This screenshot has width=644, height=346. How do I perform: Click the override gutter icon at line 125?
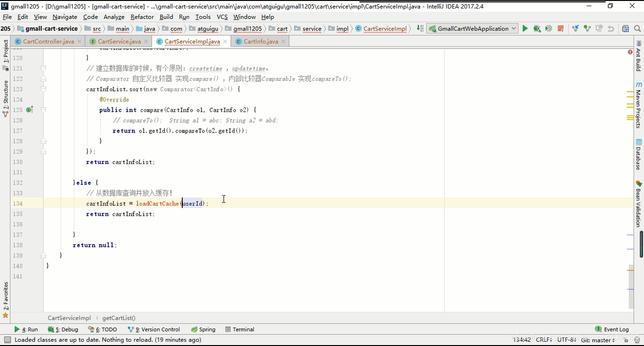tap(30, 110)
